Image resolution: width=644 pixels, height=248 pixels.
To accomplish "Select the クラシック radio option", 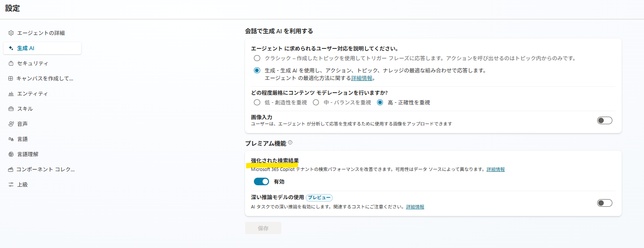I will (x=257, y=58).
